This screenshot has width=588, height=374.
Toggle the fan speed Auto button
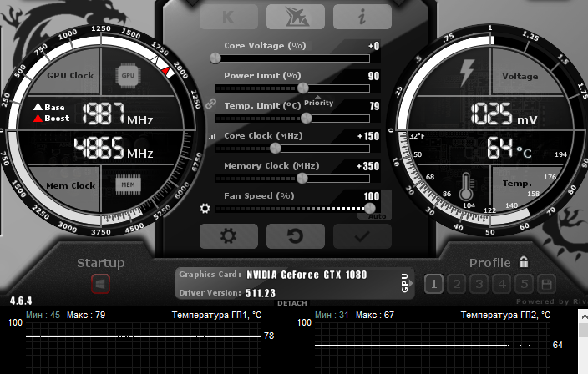click(377, 216)
